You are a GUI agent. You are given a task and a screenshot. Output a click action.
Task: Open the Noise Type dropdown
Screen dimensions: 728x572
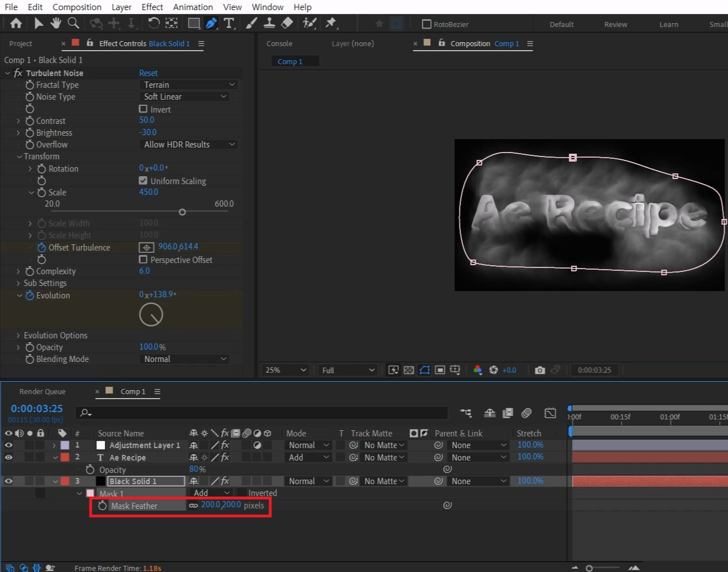[x=185, y=96]
